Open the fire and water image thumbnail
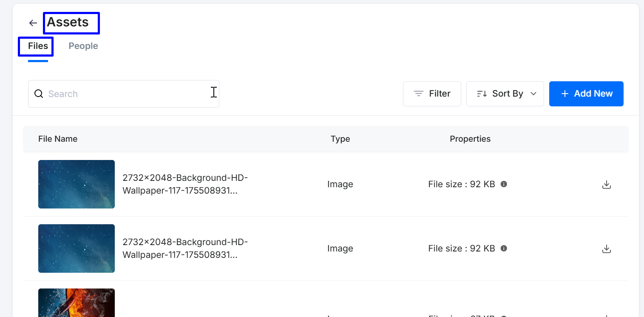 click(77, 303)
